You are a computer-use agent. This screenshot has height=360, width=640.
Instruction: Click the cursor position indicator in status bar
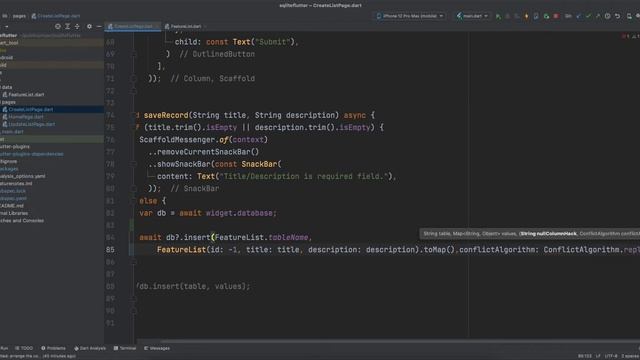[584, 356]
